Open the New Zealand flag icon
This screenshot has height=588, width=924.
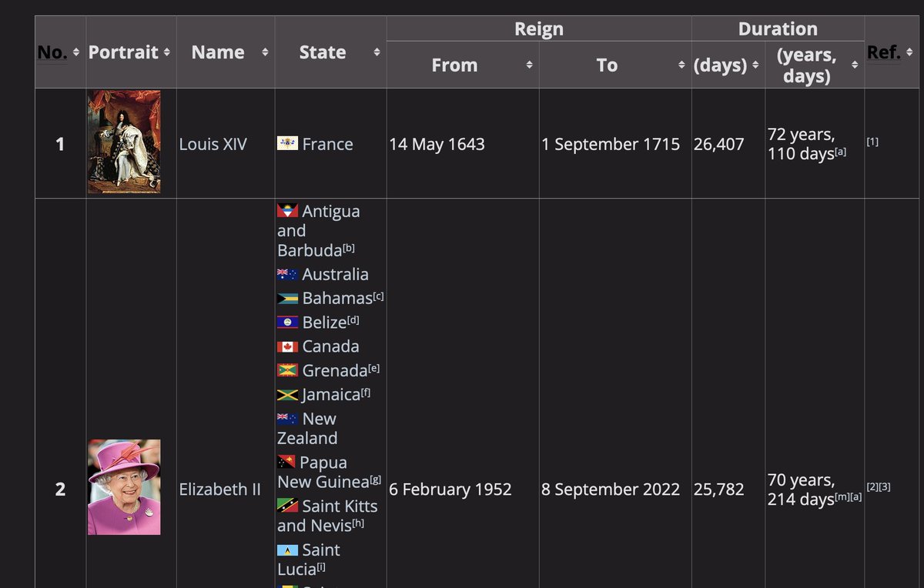(x=287, y=419)
